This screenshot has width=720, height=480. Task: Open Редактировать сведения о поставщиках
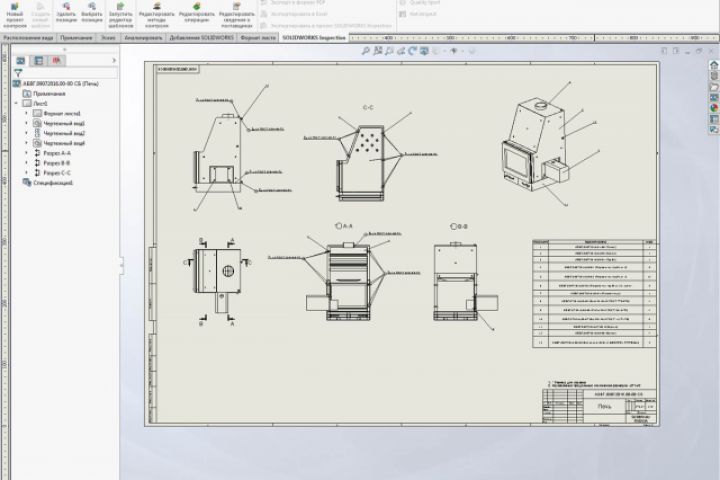tap(236, 14)
